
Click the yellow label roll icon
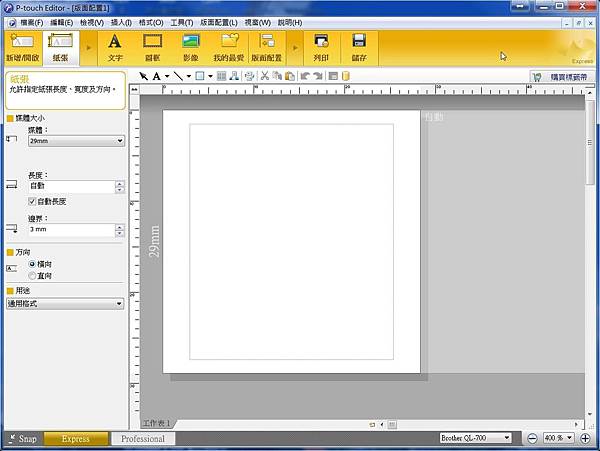tap(346, 76)
